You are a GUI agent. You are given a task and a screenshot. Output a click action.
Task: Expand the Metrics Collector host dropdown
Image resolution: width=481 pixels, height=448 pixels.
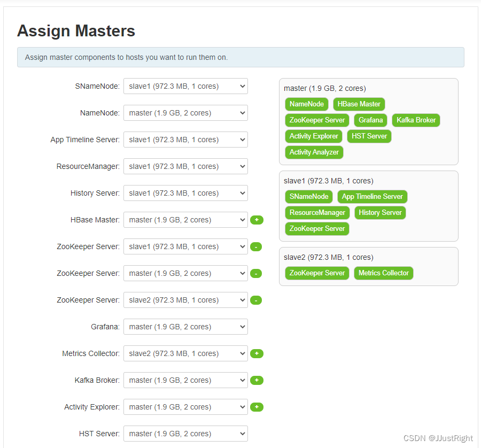[x=185, y=353]
